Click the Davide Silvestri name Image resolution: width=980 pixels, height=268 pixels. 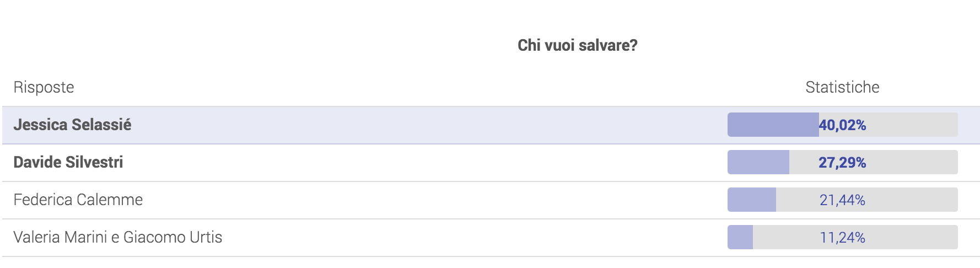tap(68, 162)
